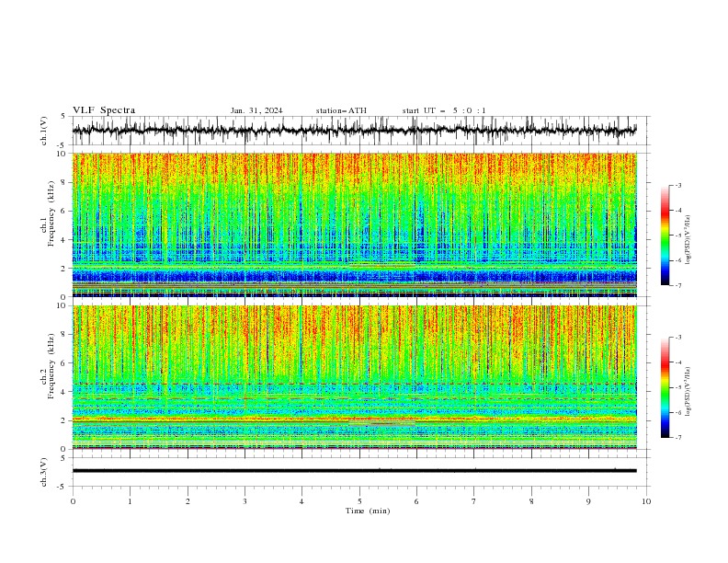
Task: Click the lower ch.2 PSD color bar
Action: [665, 387]
